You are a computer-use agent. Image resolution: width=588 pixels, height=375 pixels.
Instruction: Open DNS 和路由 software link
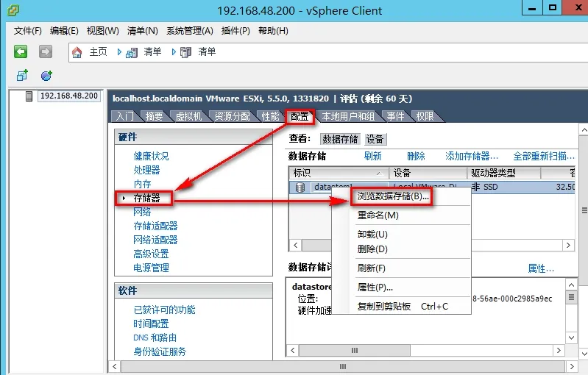(x=155, y=337)
